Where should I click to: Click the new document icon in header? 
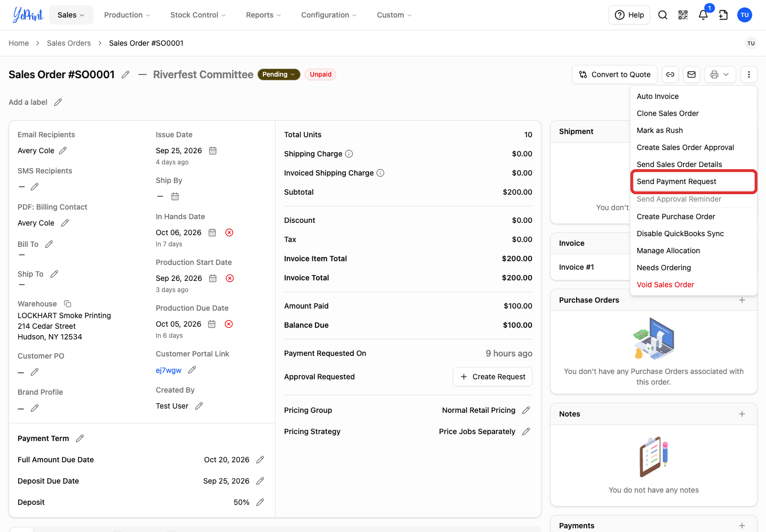(x=723, y=15)
